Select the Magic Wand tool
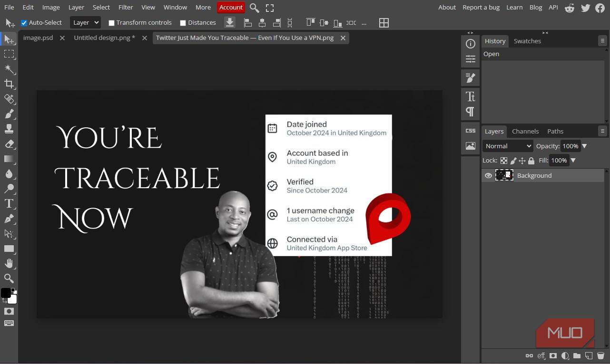The height and width of the screenshot is (364, 610). tap(9, 69)
